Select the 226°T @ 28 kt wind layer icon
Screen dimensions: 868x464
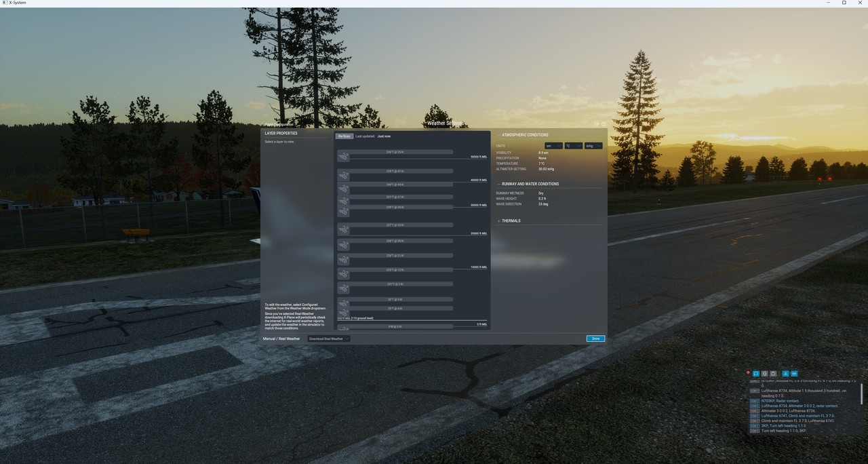(x=344, y=245)
